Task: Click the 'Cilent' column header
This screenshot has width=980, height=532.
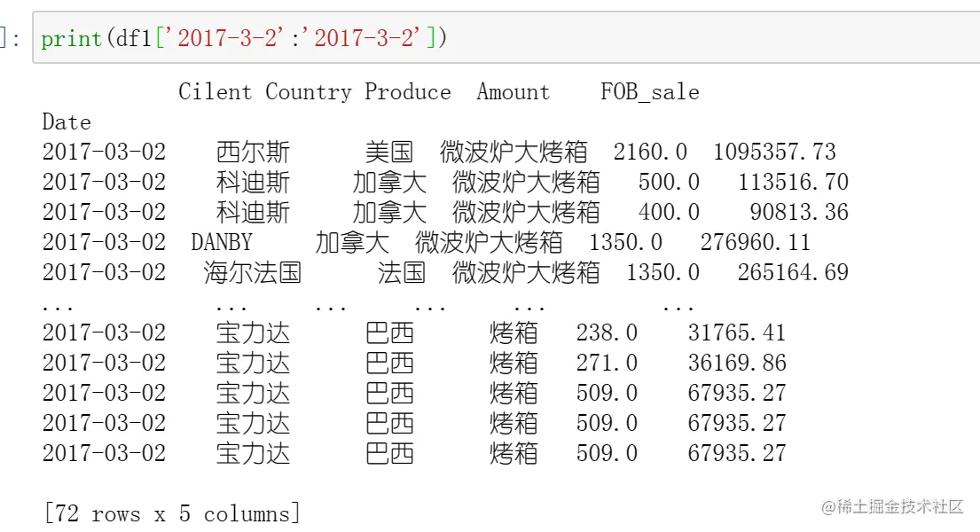Action: pos(215,92)
